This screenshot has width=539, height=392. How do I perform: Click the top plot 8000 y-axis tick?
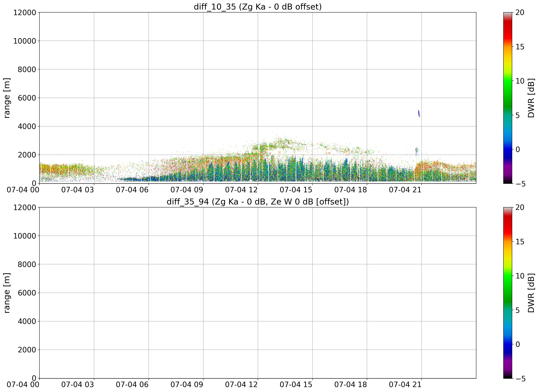[27, 69]
